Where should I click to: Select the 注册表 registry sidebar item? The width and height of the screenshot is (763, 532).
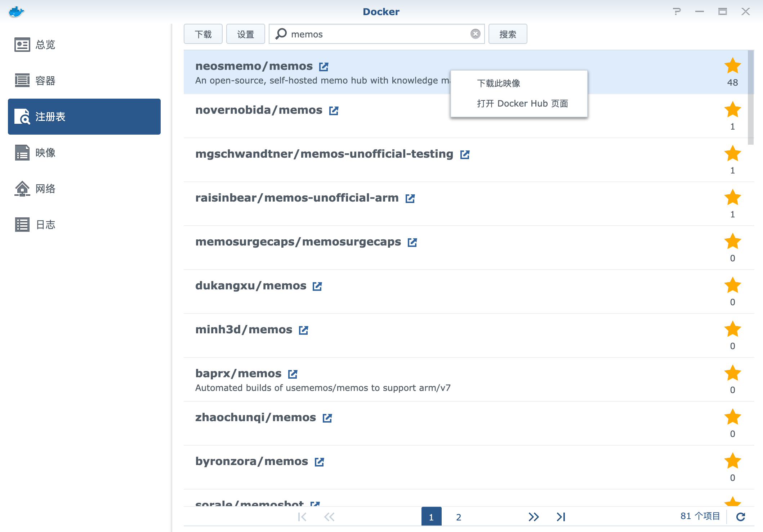84,117
